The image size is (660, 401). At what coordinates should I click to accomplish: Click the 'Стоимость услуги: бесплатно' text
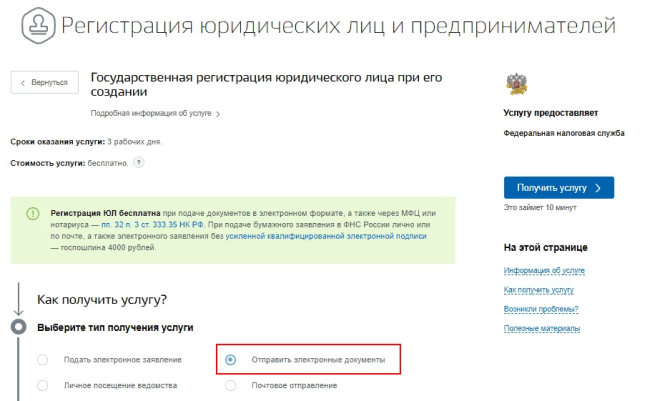[69, 163]
